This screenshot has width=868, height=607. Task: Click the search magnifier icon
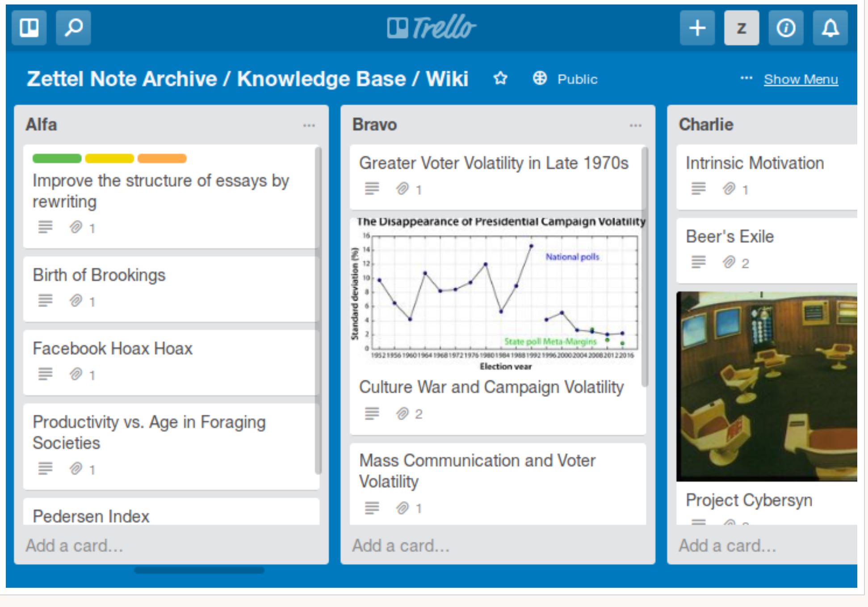(73, 28)
